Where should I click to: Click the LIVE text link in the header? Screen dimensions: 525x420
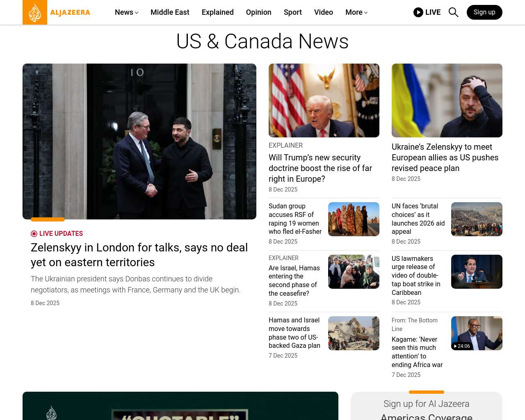tap(433, 12)
